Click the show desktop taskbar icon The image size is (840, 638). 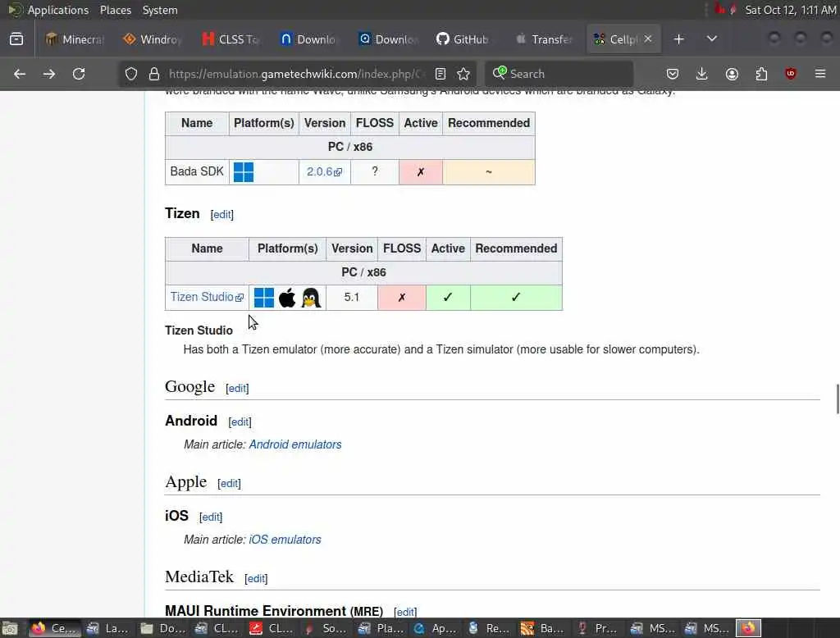[10, 628]
